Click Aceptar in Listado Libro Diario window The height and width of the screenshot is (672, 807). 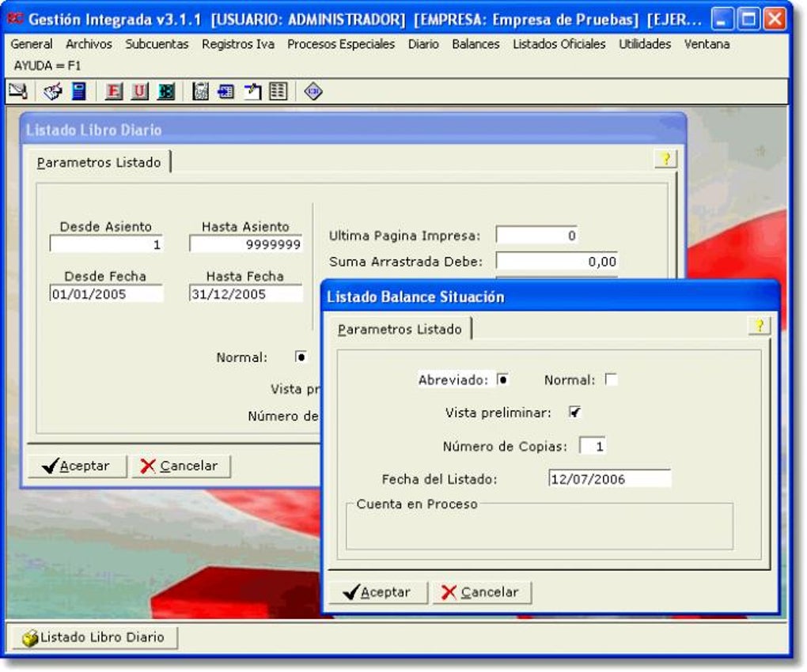[x=77, y=466]
